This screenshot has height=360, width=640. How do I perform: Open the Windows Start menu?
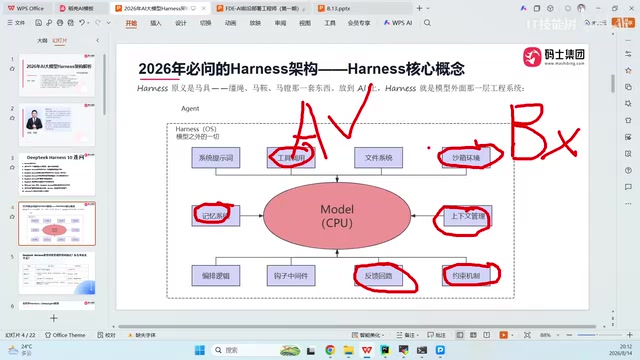click(x=200, y=350)
